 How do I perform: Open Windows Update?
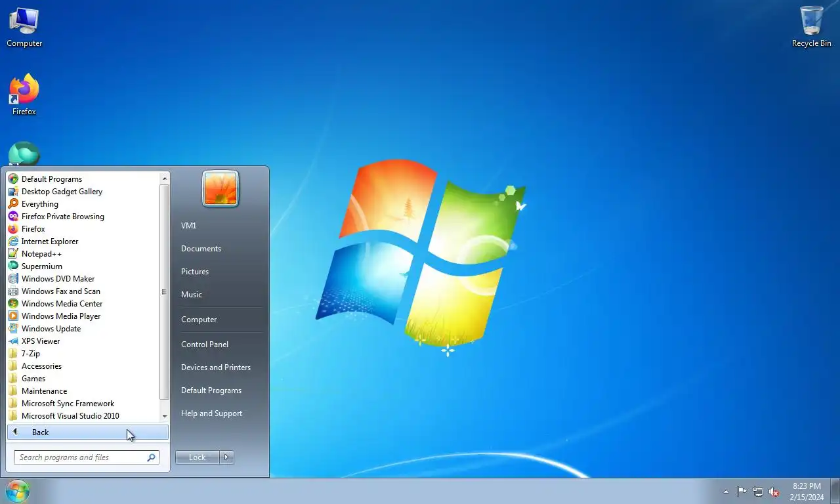(51, 329)
